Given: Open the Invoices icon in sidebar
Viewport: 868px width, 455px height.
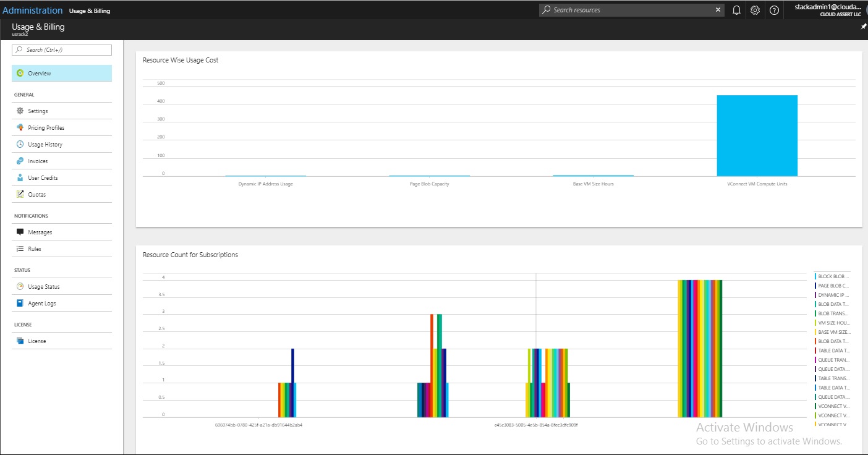Looking at the screenshot, I should [x=20, y=161].
